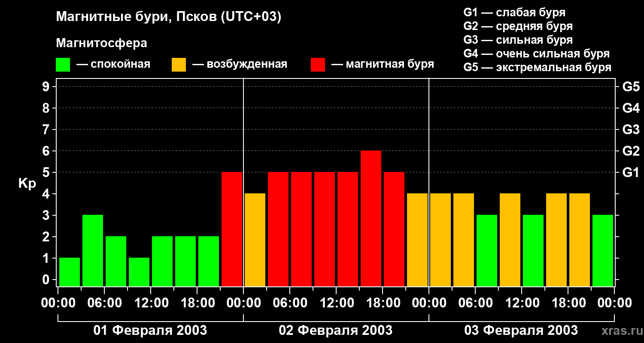Click 'G2 — средняя буря' description line

point(518,26)
